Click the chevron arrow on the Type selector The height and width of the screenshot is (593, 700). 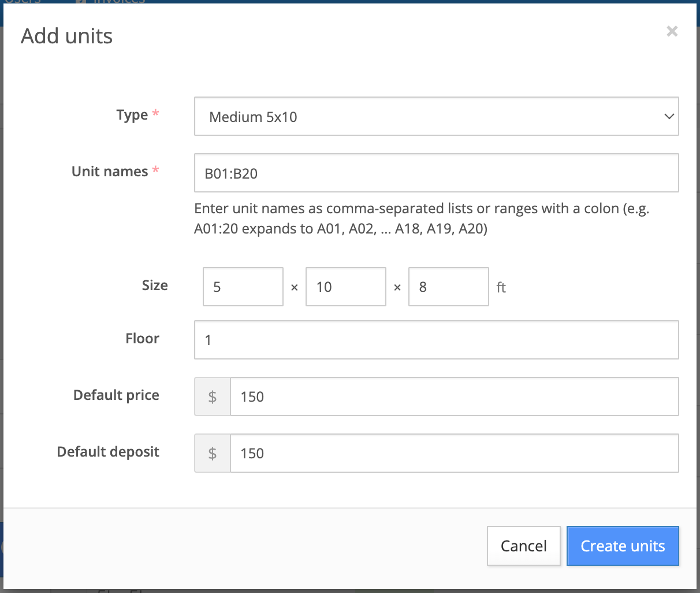[669, 116]
